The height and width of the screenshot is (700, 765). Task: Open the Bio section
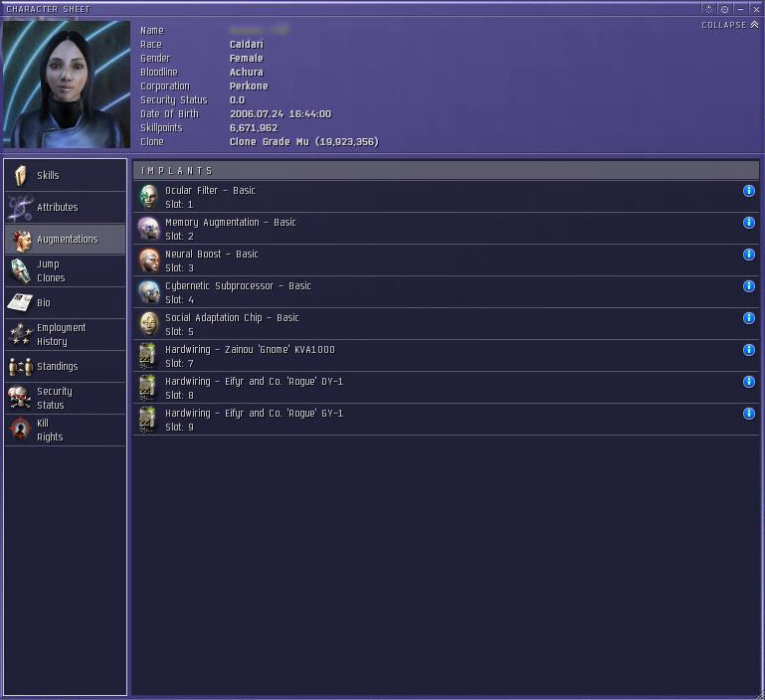point(65,303)
